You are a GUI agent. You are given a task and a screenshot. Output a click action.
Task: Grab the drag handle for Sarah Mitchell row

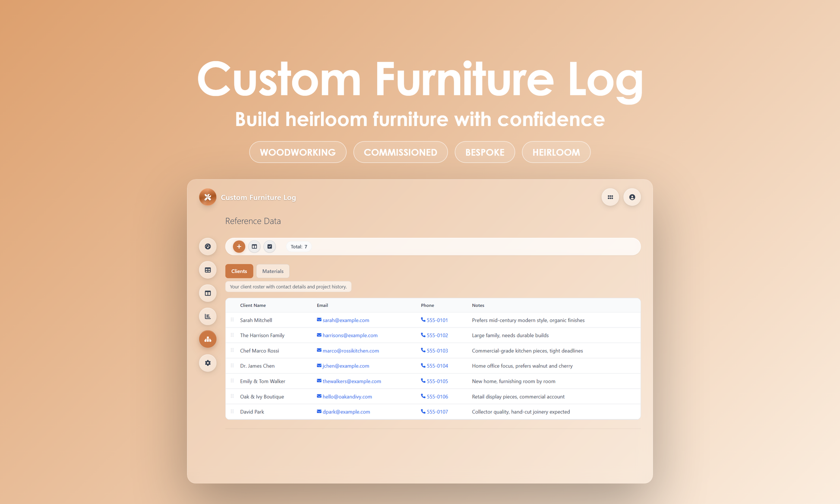click(x=232, y=320)
